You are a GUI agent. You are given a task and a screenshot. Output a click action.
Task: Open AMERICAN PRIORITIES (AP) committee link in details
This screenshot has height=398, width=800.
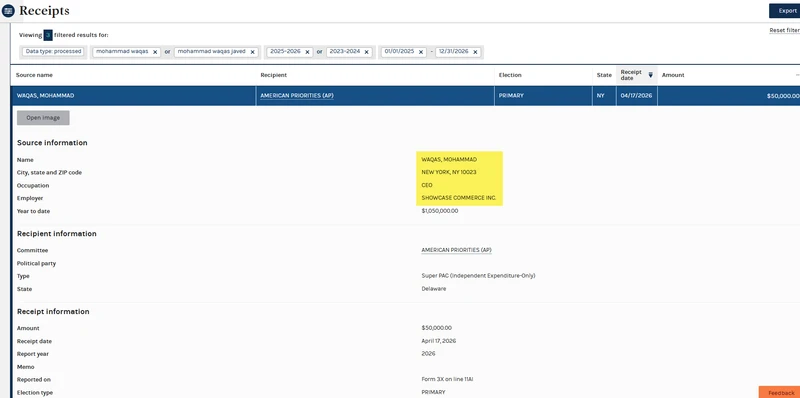[x=456, y=250]
